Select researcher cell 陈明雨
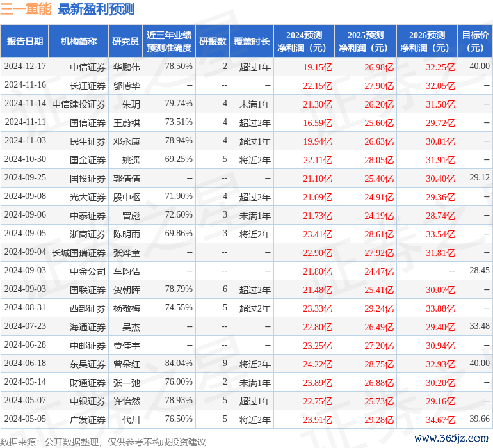 [126, 234]
